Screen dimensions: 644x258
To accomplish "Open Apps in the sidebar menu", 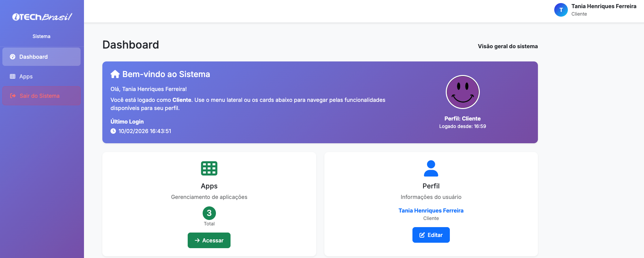I will (x=41, y=76).
